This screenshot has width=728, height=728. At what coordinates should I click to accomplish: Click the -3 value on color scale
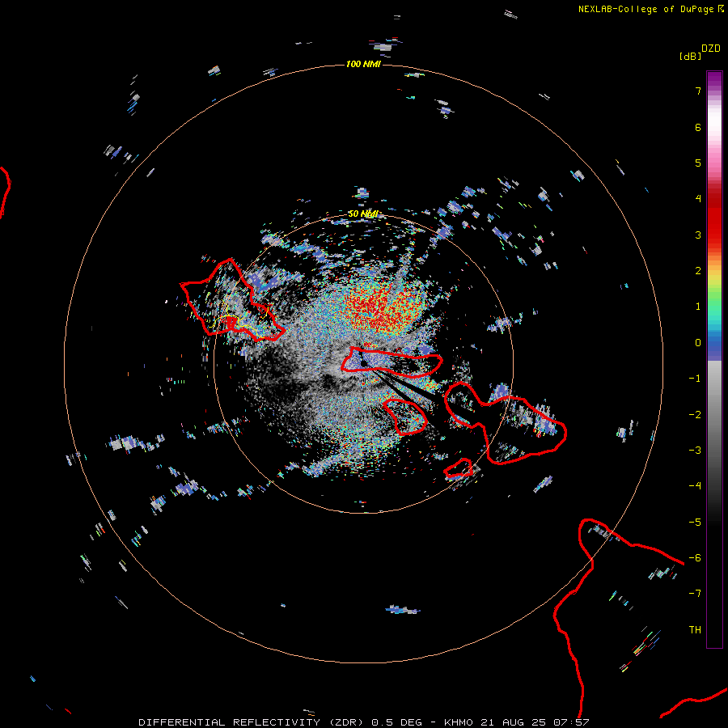pos(695,451)
